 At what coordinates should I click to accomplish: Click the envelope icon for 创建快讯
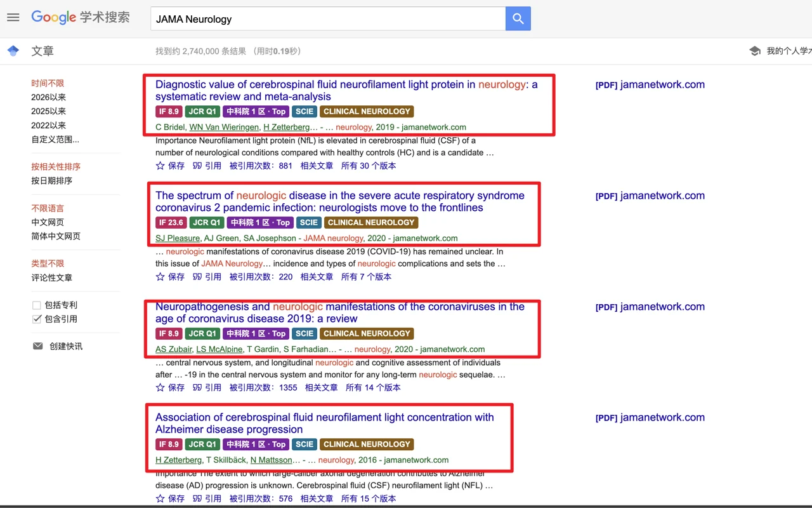pos(38,346)
